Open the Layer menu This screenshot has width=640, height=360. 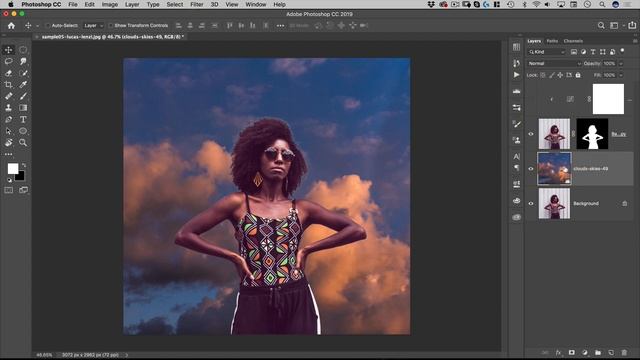[x=132, y=4]
